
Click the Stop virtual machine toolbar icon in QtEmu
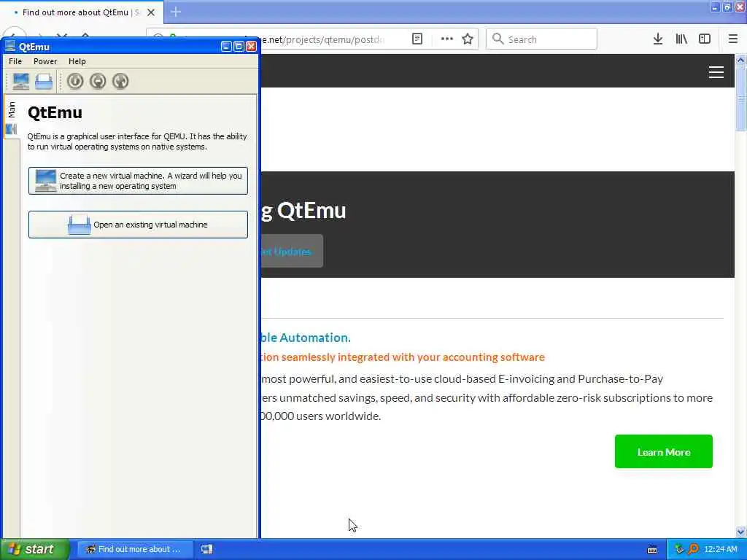(98, 82)
